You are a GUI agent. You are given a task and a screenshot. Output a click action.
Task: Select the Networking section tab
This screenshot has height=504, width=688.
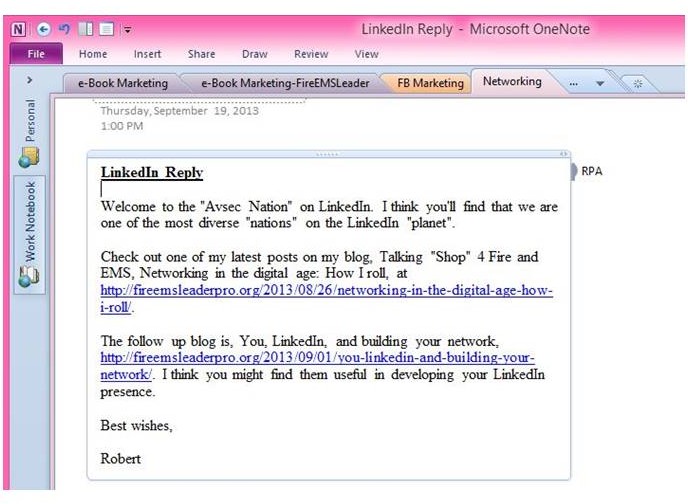512,81
